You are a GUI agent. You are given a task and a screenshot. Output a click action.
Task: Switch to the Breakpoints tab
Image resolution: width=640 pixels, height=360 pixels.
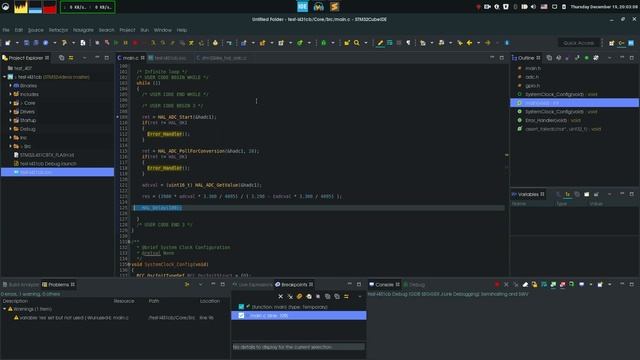coord(294,284)
